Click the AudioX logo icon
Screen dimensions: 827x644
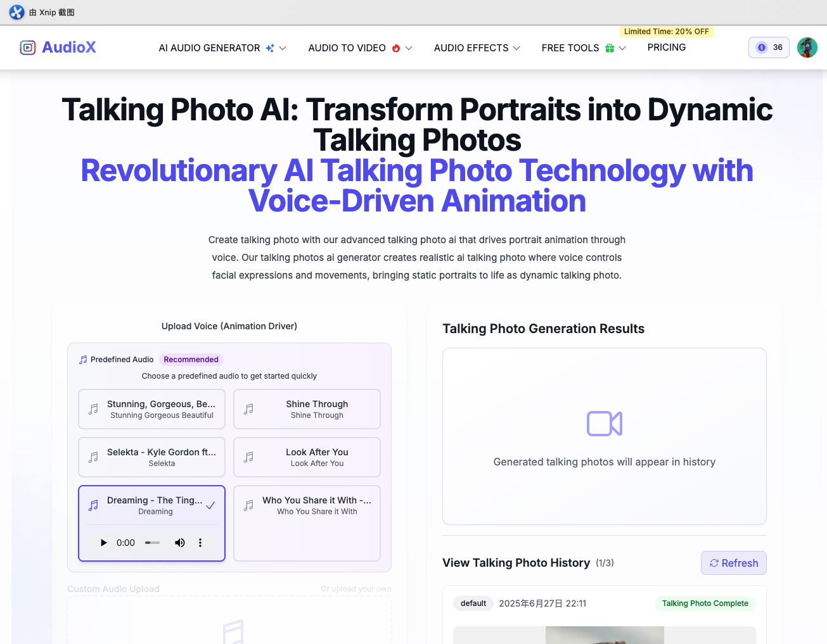coord(28,47)
